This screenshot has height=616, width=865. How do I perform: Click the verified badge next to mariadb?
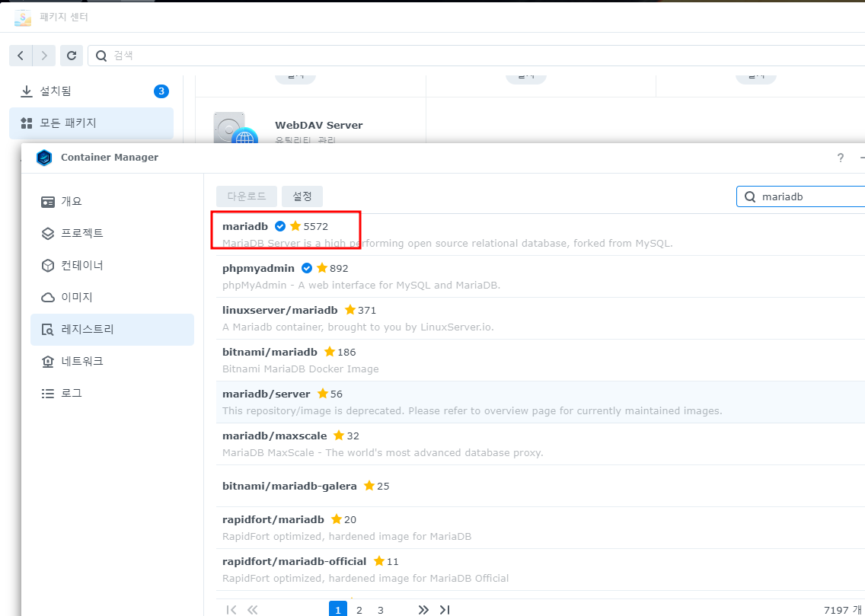[x=280, y=226]
